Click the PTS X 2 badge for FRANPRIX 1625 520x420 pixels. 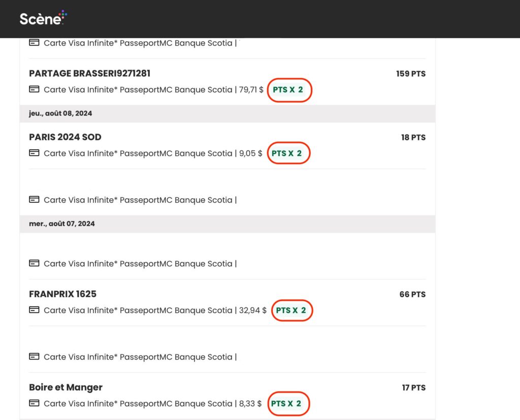point(291,310)
